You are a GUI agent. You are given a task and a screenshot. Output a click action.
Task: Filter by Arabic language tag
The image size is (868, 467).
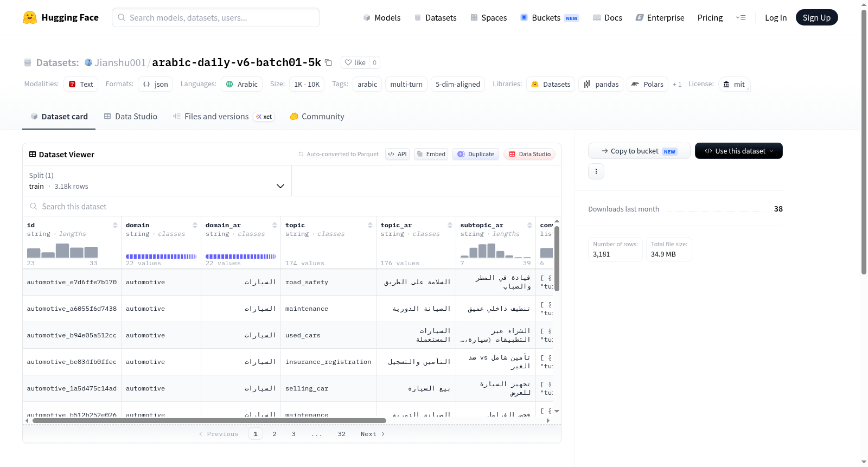point(241,84)
